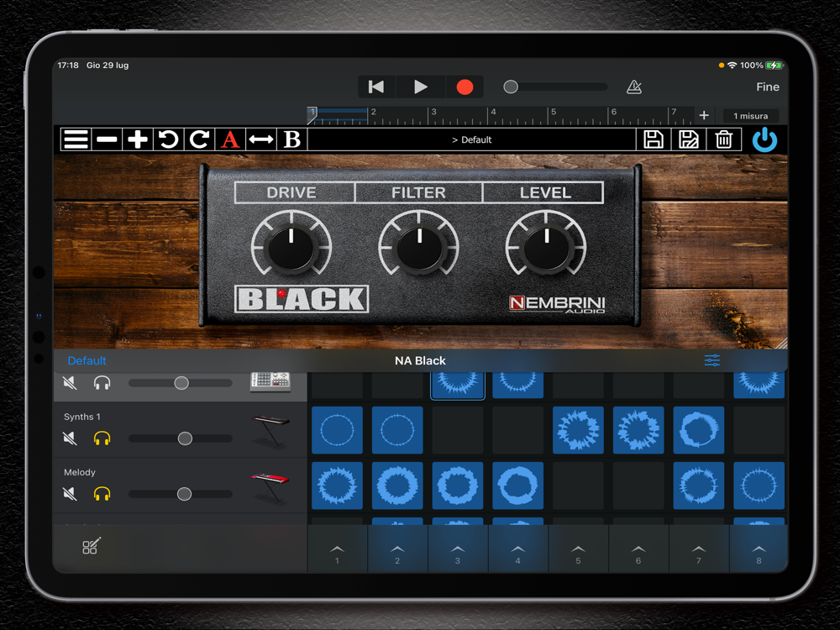Screen dimensions: 840x630
Task: Go to the beginning of the song
Action: pos(376,87)
